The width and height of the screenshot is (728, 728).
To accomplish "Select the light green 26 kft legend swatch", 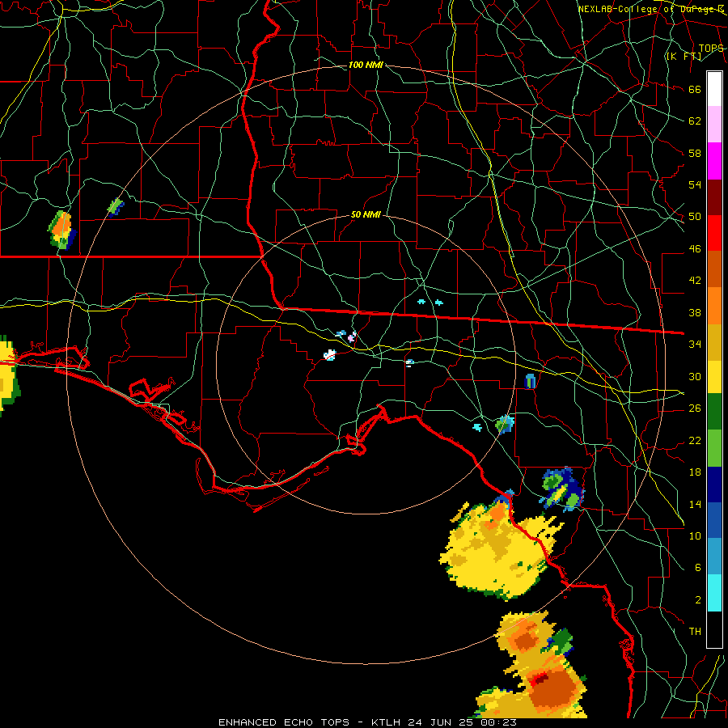I will 714,447.
